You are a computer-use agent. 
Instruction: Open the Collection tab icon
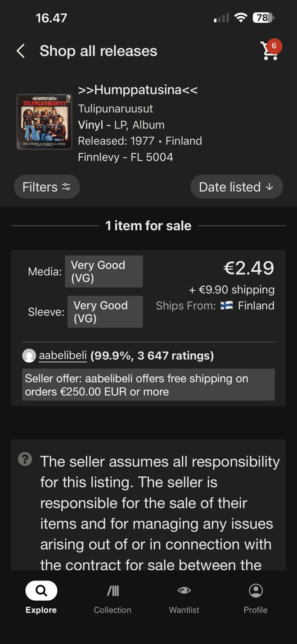click(112, 590)
